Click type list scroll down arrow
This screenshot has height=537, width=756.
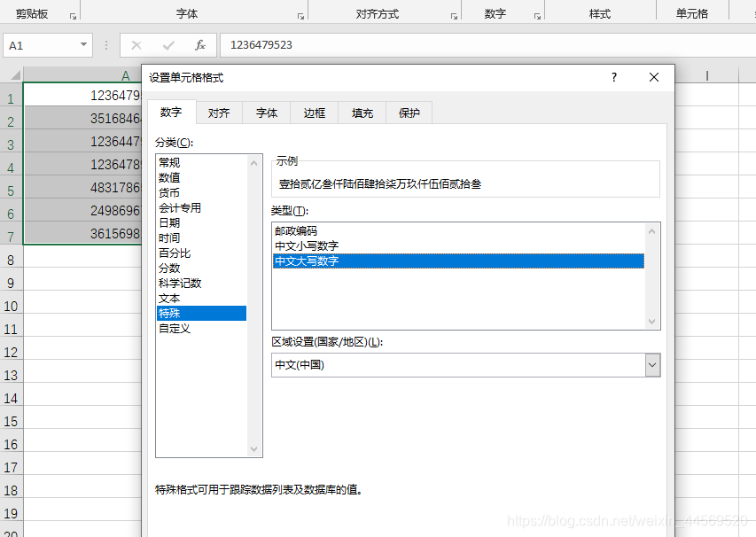651,322
